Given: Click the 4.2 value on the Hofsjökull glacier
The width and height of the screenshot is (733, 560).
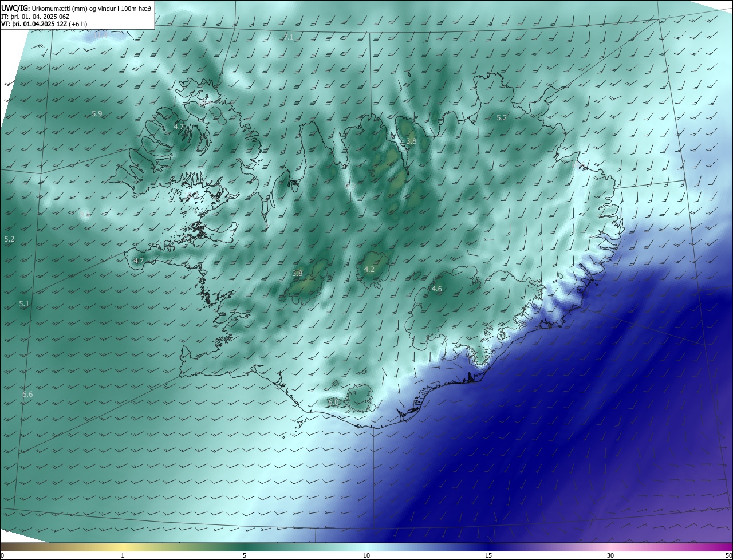Looking at the screenshot, I should click(369, 269).
